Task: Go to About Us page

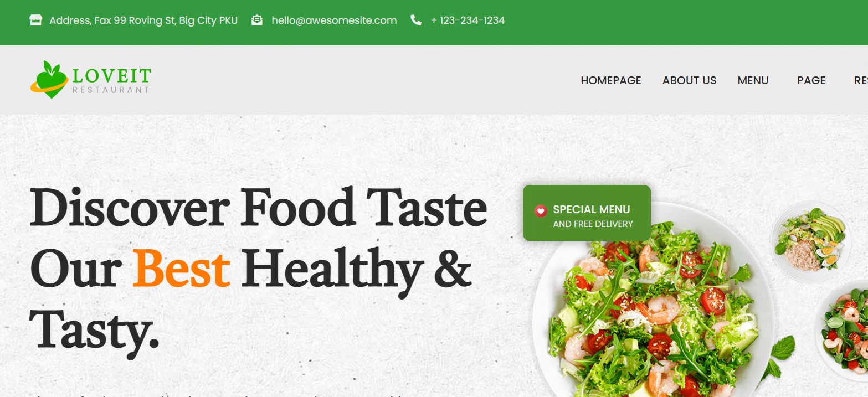Action: [690, 80]
